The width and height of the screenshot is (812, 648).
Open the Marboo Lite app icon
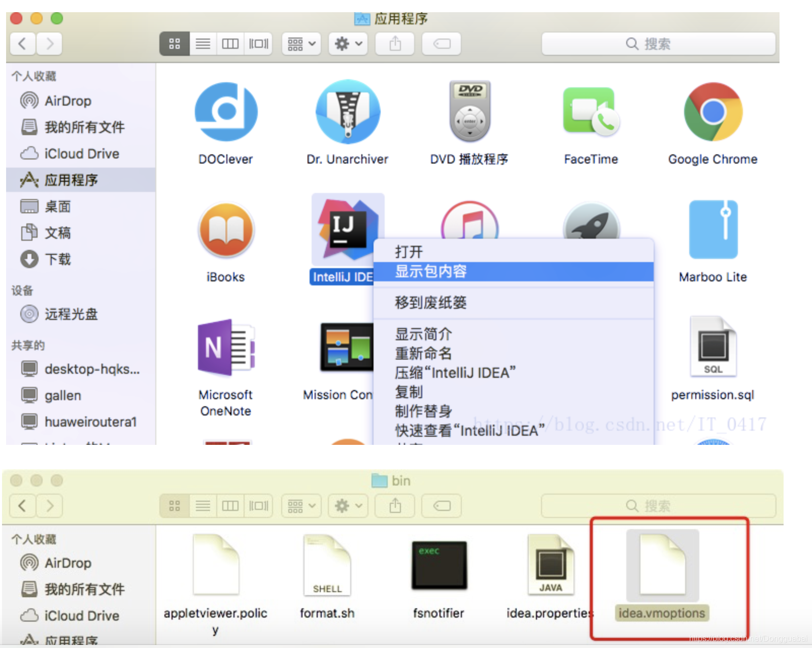(x=713, y=230)
